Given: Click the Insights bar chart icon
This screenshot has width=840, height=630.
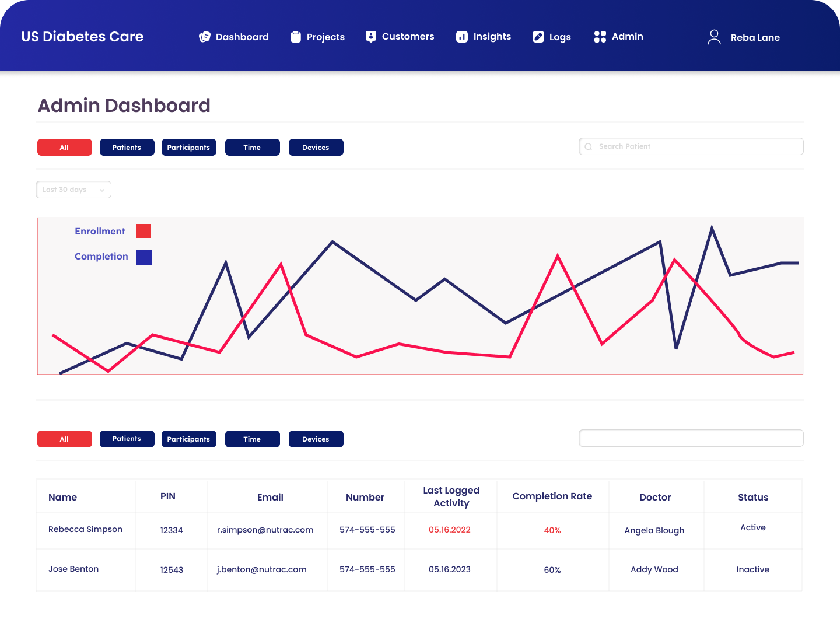Looking at the screenshot, I should pyautogui.click(x=462, y=37).
